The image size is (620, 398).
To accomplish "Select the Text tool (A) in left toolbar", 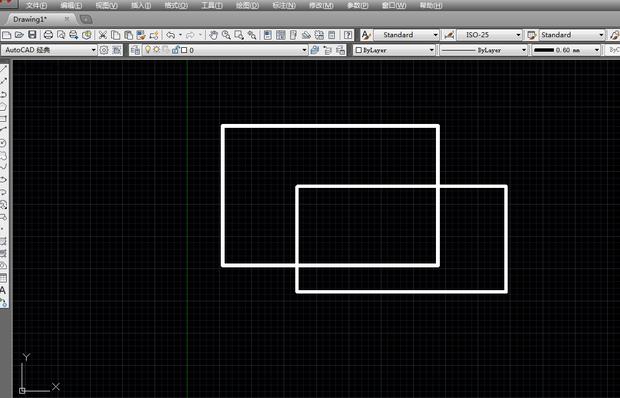I will pyautogui.click(x=3, y=290).
